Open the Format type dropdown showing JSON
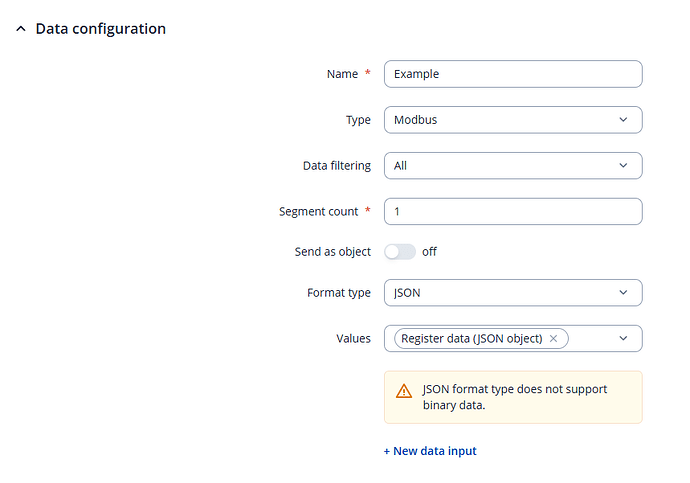The width and height of the screenshot is (690, 483). click(512, 293)
